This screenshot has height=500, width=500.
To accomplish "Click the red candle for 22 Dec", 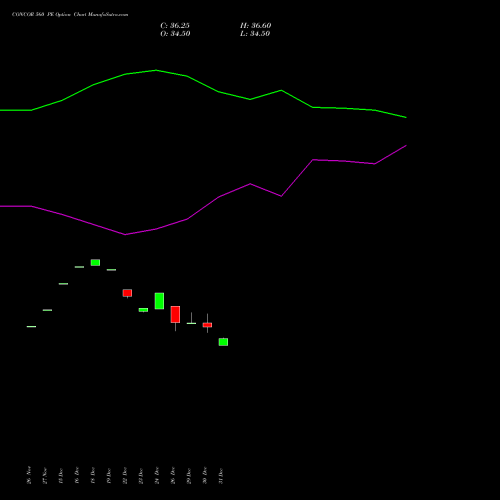I will pos(127,293).
